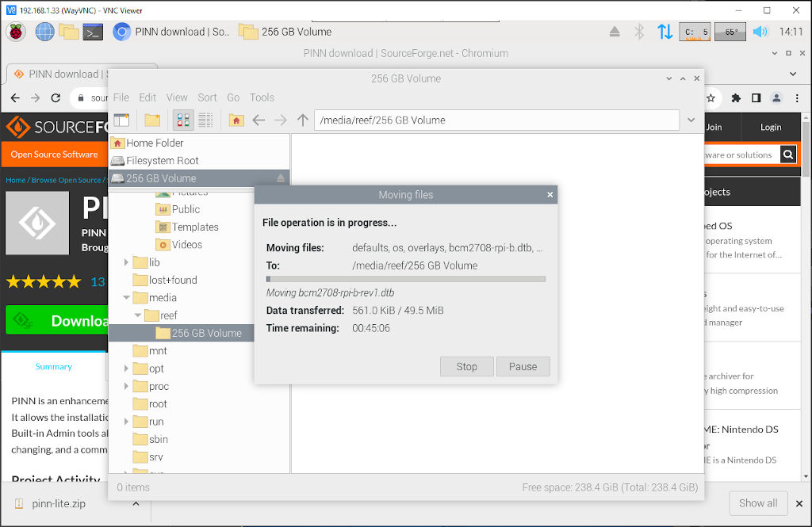The width and height of the screenshot is (812, 527).
Task: Switch file manager to icon view
Action: (183, 120)
